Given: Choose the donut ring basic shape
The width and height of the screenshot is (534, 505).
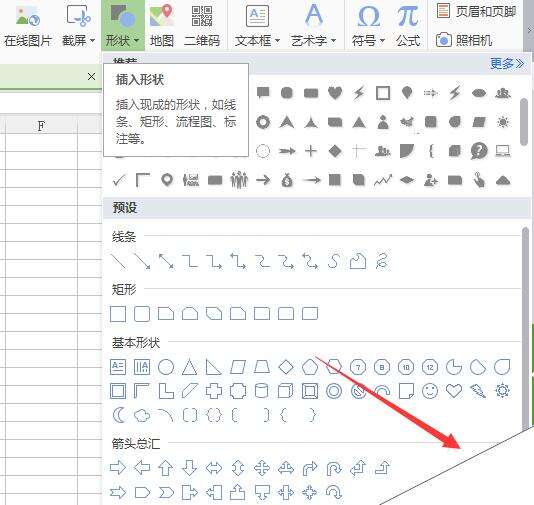Looking at the screenshot, I should point(334,391).
